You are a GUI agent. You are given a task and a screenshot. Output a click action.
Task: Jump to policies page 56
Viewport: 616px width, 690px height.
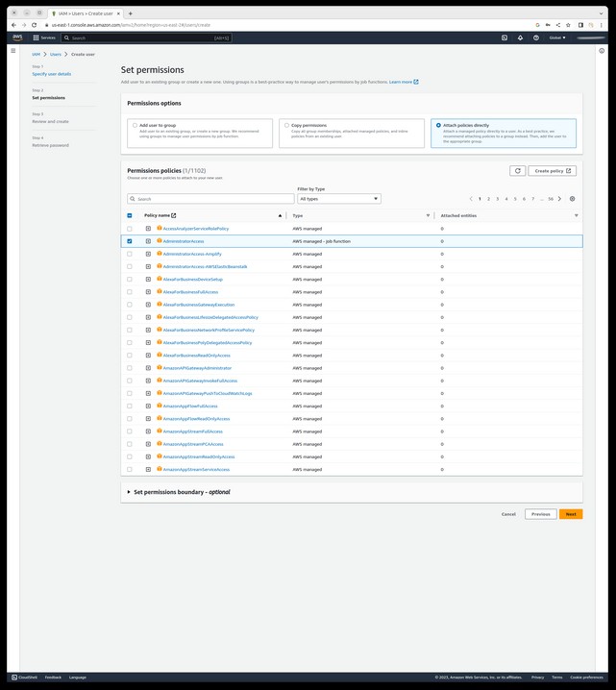tap(551, 199)
